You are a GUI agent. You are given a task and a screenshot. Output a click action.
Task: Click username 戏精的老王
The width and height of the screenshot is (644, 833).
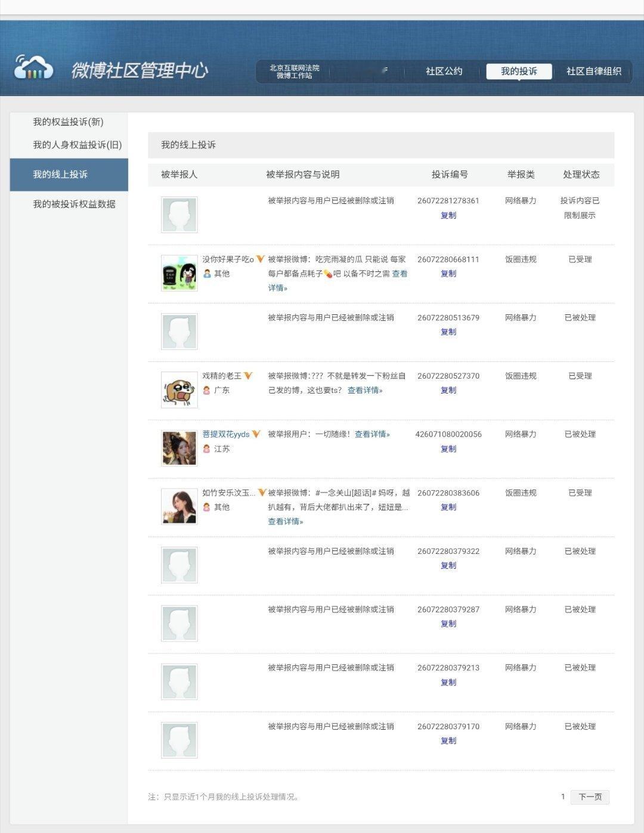(222, 376)
